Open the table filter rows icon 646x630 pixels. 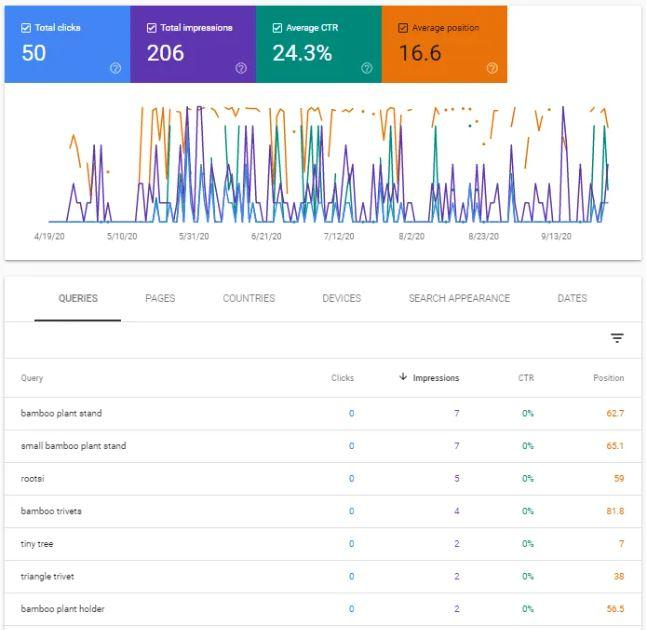click(x=617, y=339)
